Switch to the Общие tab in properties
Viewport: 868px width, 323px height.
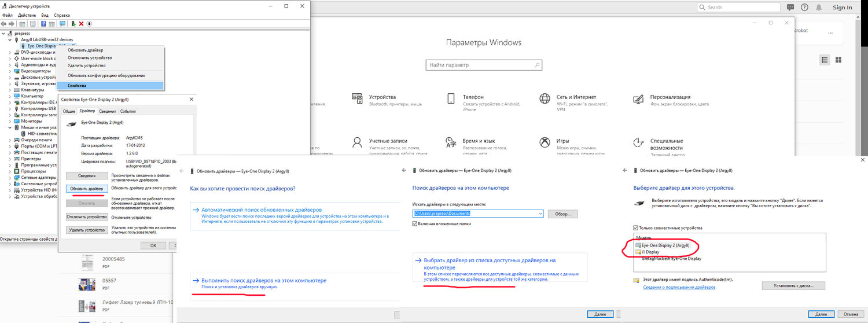(x=69, y=111)
